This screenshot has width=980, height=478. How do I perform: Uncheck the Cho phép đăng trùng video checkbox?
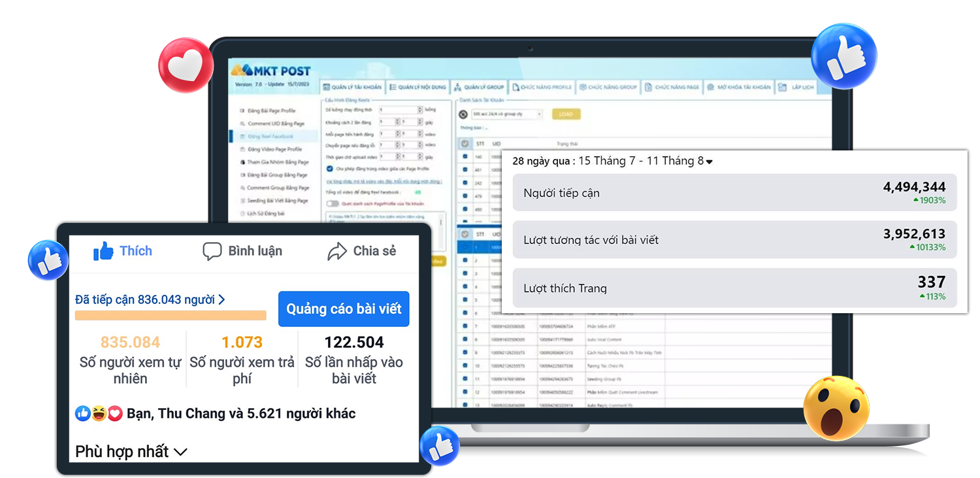[330, 168]
